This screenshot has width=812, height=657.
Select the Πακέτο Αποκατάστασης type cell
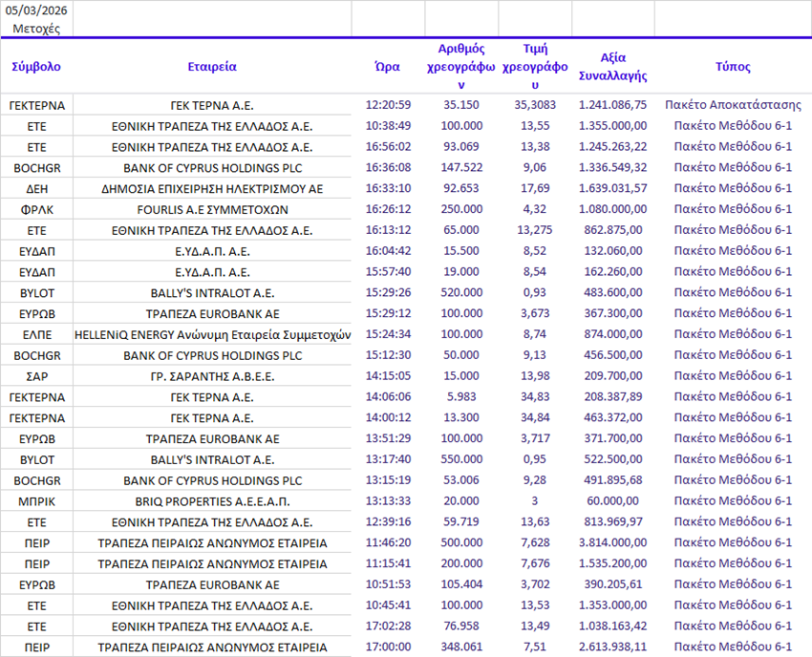(x=733, y=105)
